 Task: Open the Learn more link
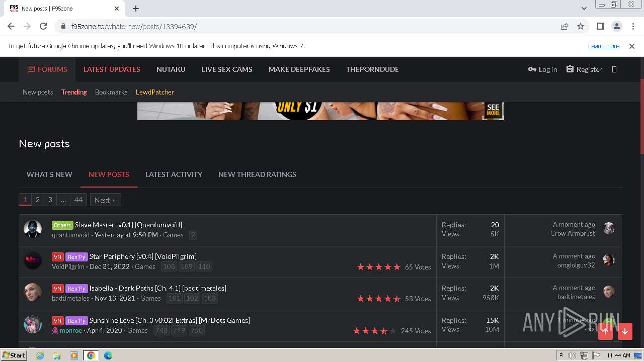[x=604, y=46]
